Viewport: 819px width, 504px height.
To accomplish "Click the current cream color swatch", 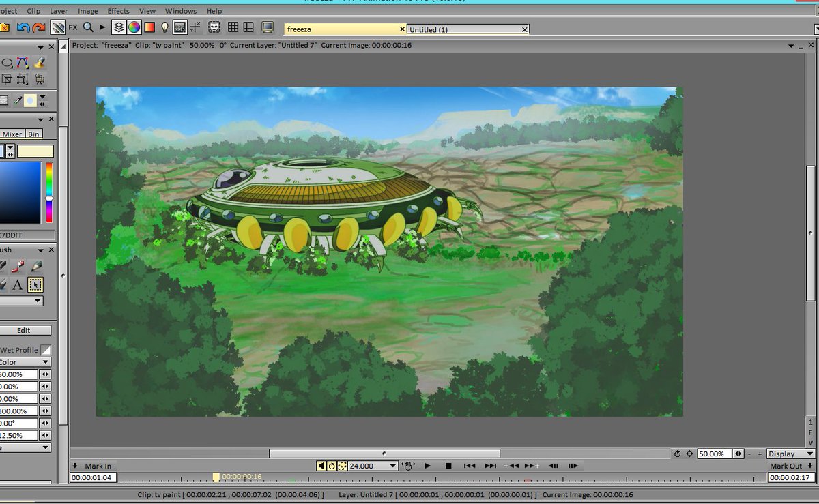I will click(x=35, y=151).
